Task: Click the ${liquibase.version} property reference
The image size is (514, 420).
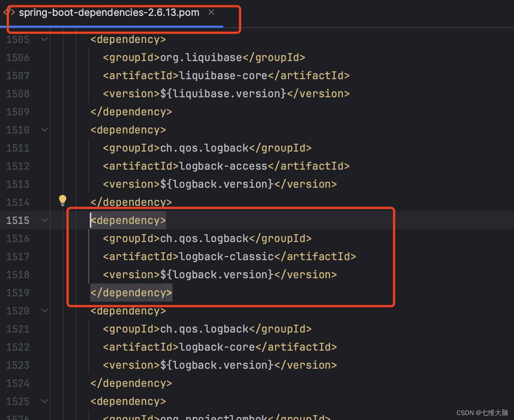Action: pos(223,94)
